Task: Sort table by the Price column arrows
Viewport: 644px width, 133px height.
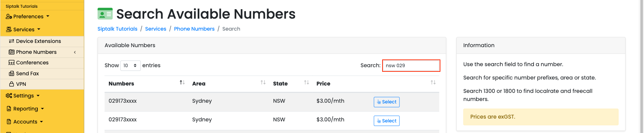Action: click(x=433, y=82)
